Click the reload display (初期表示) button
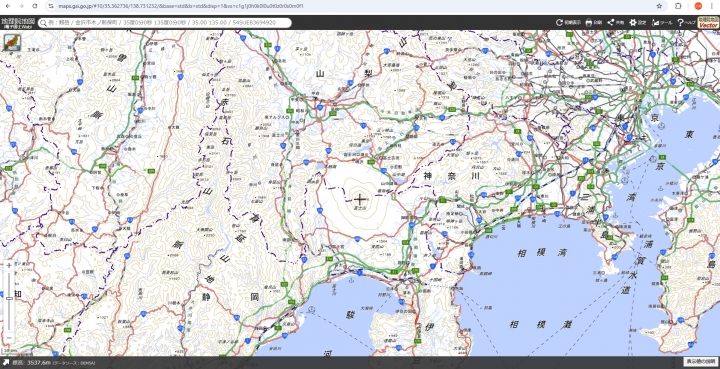The height and width of the screenshot is (369, 720). click(x=568, y=22)
